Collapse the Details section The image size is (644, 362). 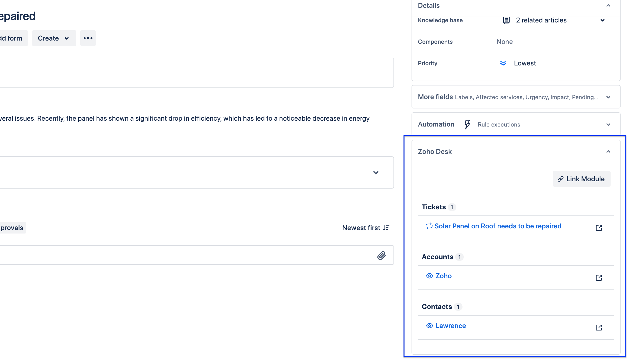coord(608,6)
